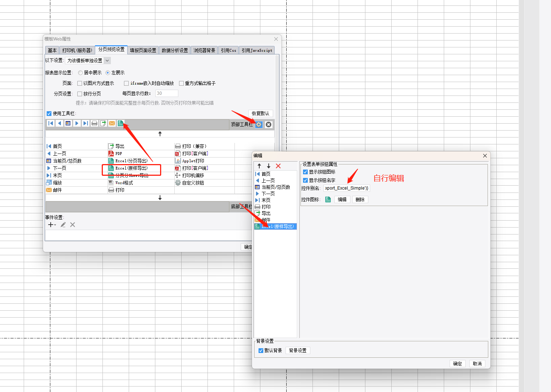
Task: Choose Word格式 export button
Action: point(121,183)
